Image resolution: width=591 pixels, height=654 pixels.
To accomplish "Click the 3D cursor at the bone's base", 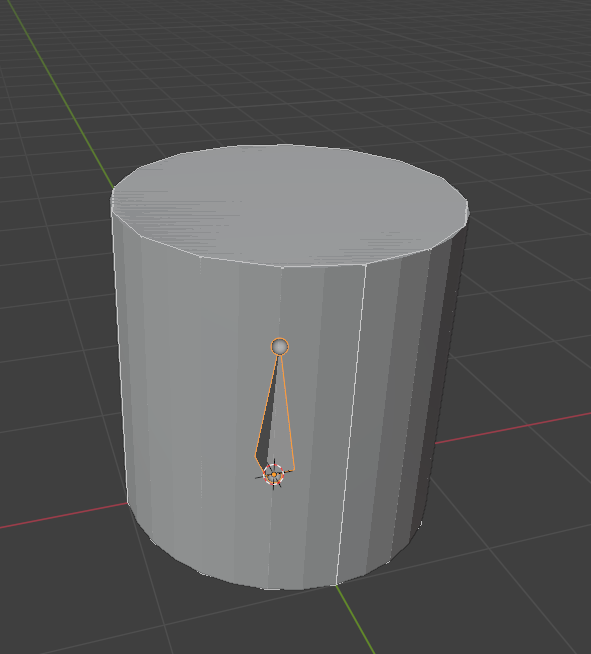I will pos(274,475).
